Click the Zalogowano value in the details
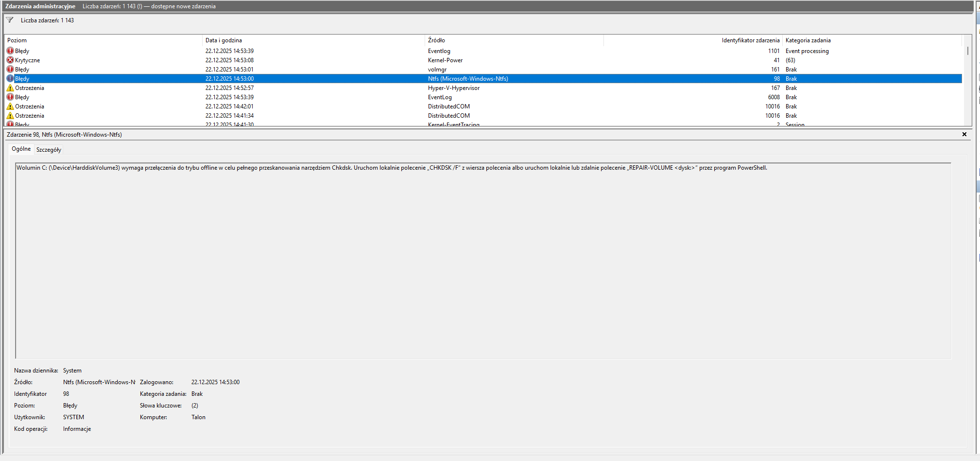The height and width of the screenshot is (461, 980). 215,382
